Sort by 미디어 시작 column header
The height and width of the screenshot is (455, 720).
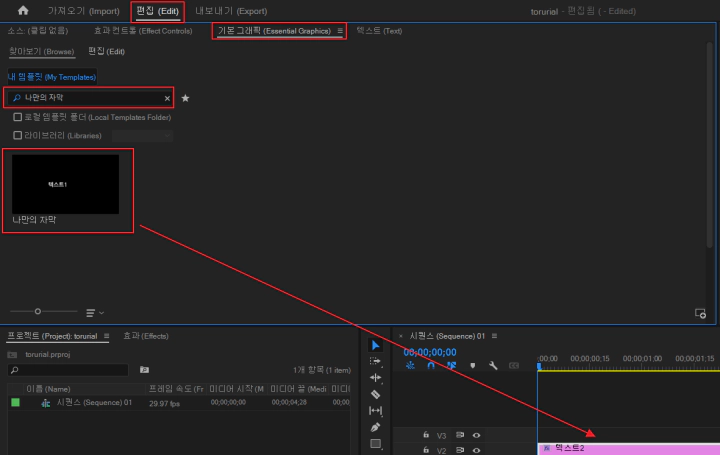(x=236, y=389)
